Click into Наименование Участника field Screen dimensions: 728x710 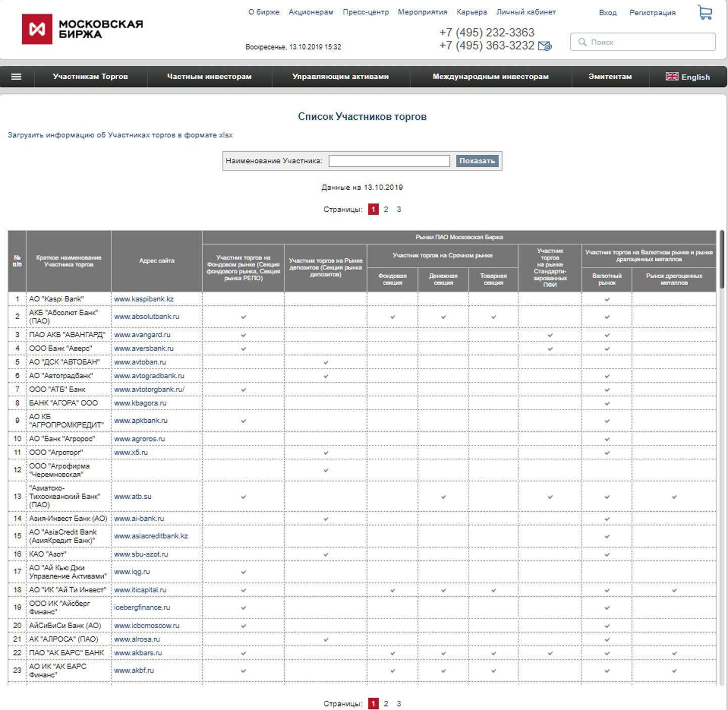point(389,161)
